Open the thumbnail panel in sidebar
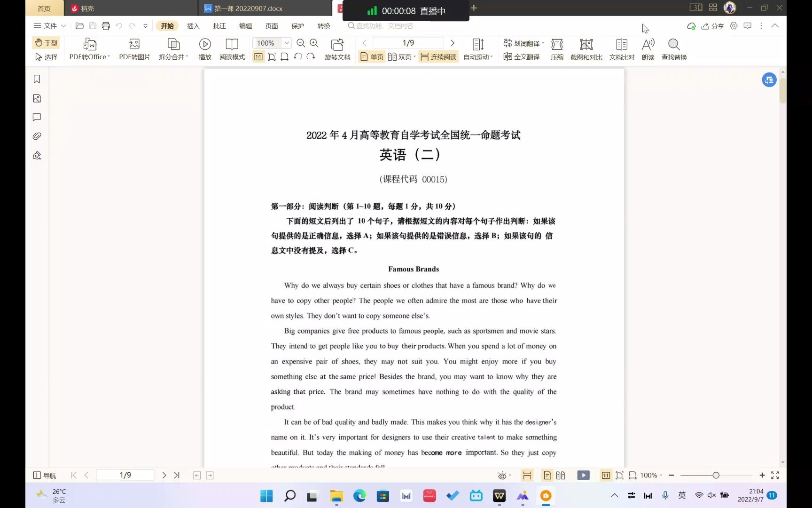The width and height of the screenshot is (812, 508). (x=37, y=98)
